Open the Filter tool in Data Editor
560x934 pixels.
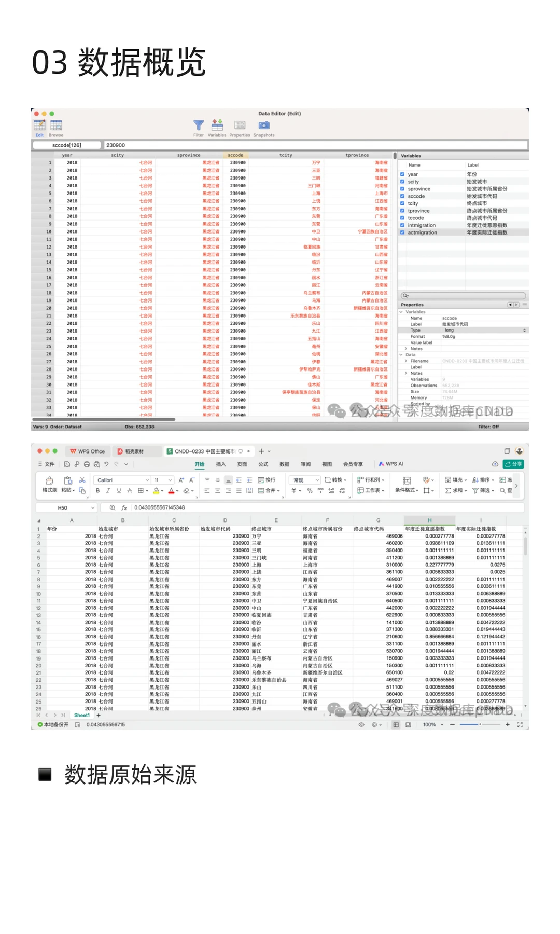[x=199, y=125]
